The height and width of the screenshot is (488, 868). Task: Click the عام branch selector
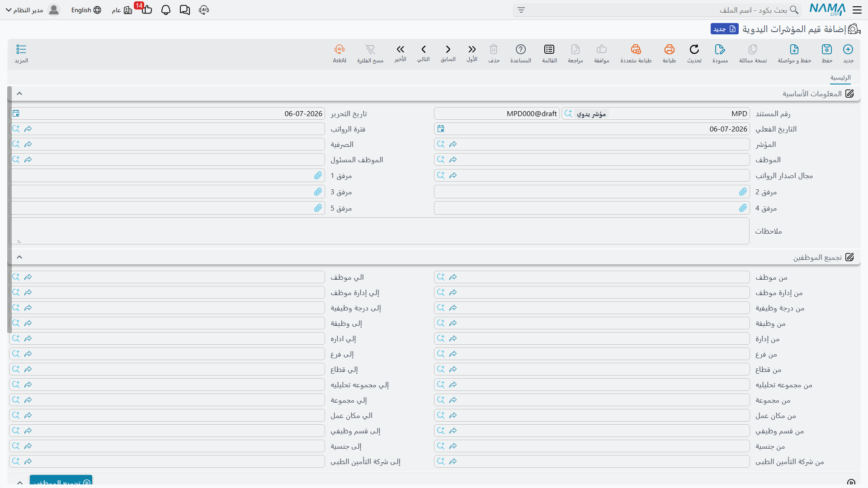pos(122,10)
